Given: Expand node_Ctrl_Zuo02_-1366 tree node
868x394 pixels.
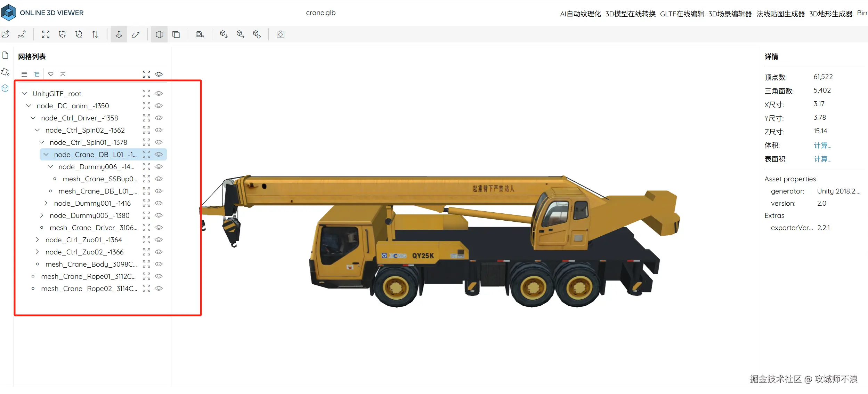Looking at the screenshot, I should tap(37, 252).
